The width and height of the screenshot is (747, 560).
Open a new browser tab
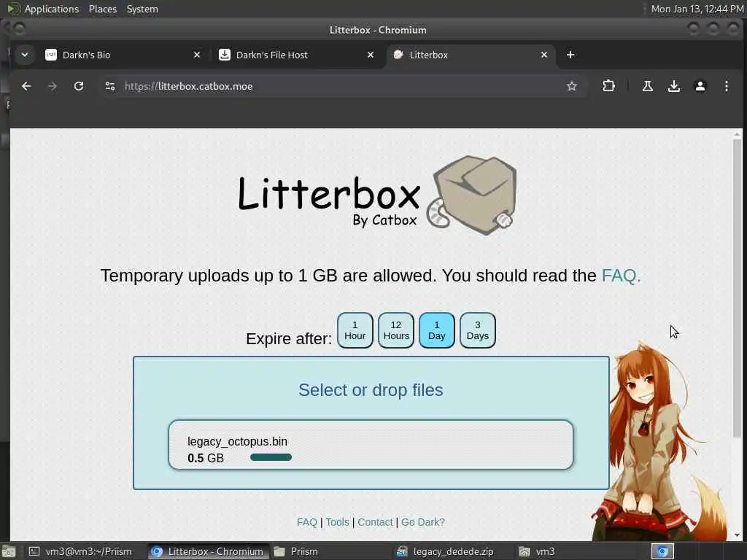[x=570, y=55]
